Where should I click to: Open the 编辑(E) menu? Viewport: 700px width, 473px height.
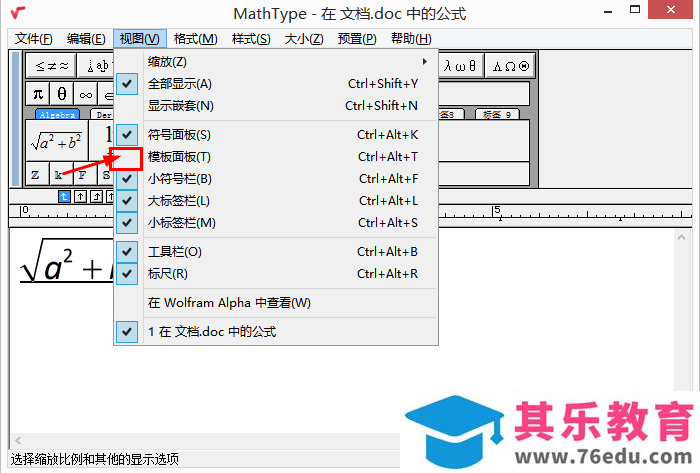click(x=86, y=39)
